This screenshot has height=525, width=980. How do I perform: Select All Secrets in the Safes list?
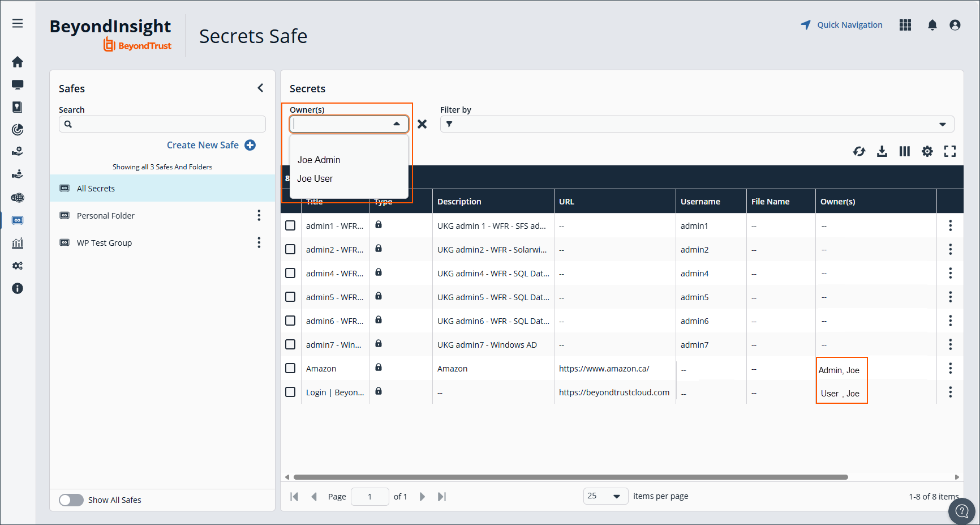tap(162, 188)
